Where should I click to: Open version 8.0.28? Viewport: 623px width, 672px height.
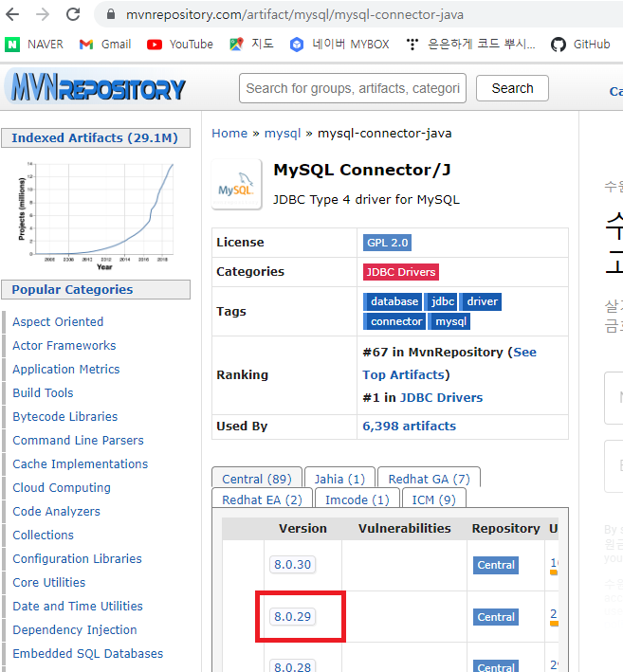pyautogui.click(x=292, y=666)
